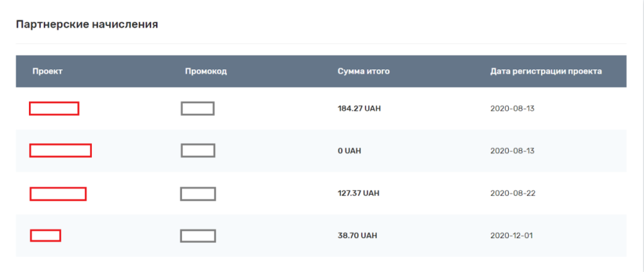This screenshot has width=644, height=272.
Task: Click the 2020-08-22 registration date
Action: [511, 193]
